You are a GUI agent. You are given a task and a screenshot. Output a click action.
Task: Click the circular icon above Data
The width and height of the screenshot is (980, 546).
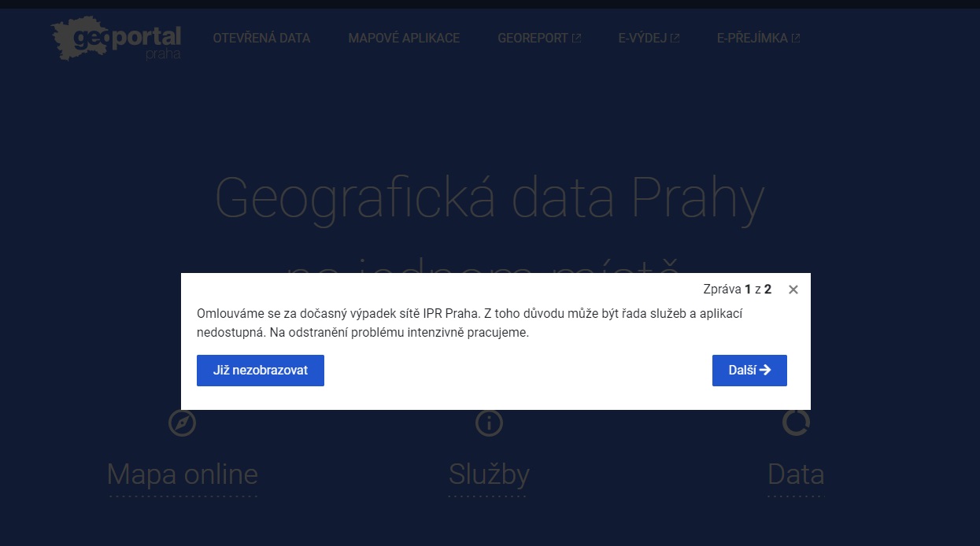pos(796,422)
